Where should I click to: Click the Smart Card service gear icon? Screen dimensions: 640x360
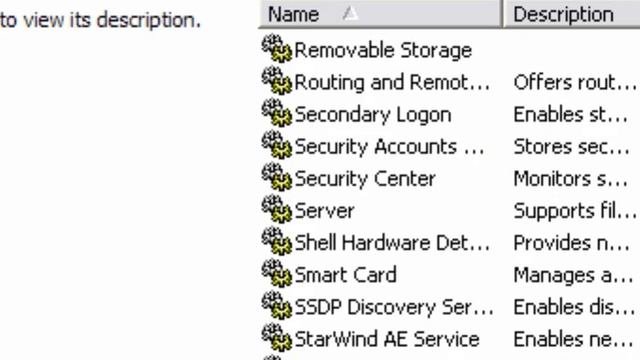(277, 273)
